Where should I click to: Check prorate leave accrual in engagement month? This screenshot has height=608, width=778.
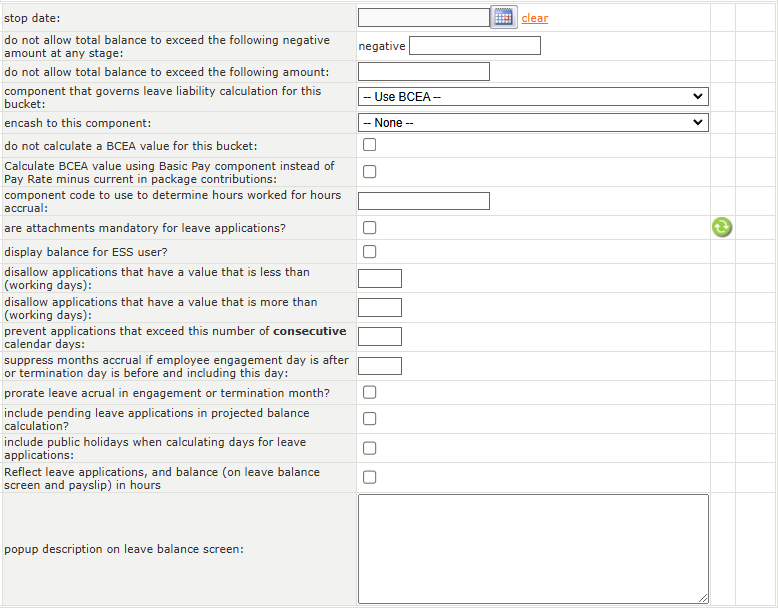point(370,392)
